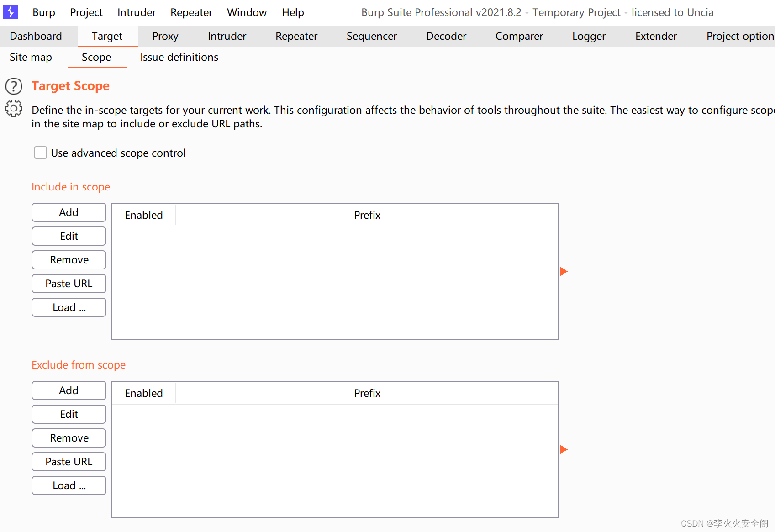
Task: Click Load under Include in scope
Action: click(x=69, y=307)
